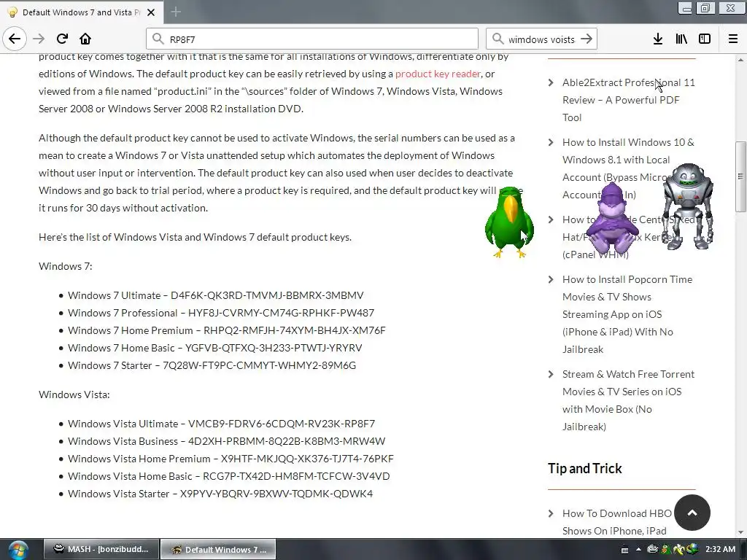Open a new tab with plus button
747x560 pixels.
(176, 12)
